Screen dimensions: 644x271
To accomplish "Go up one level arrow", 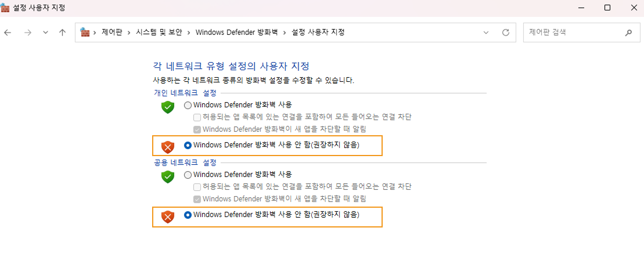I will (x=63, y=32).
